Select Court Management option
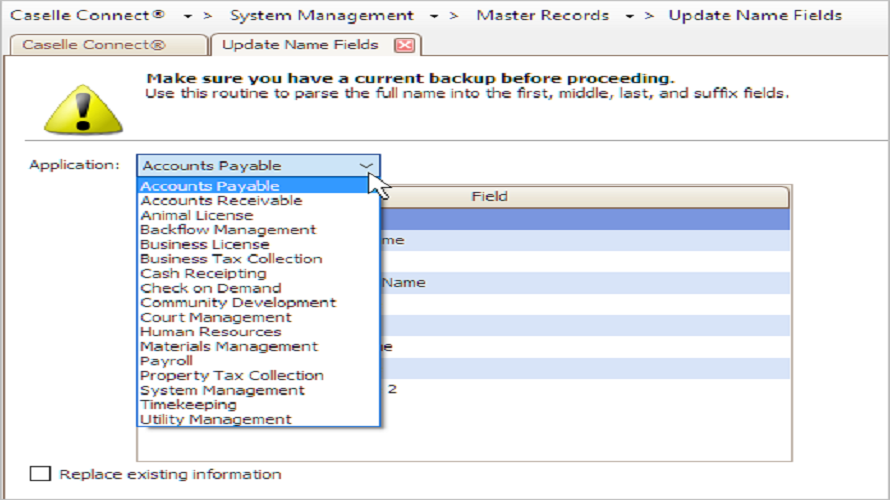The height and width of the screenshot is (500, 890). [258, 317]
